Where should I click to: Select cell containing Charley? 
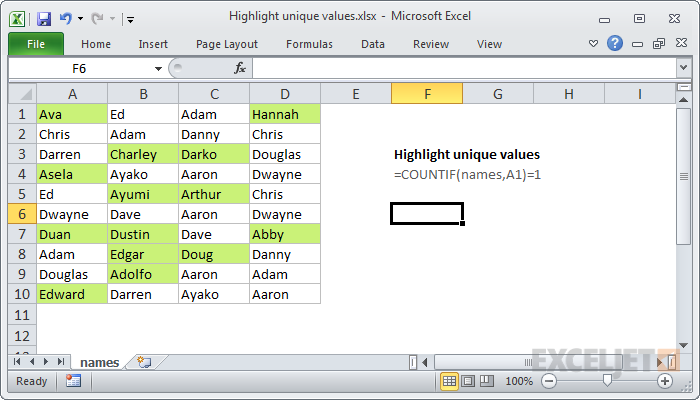[143, 154]
